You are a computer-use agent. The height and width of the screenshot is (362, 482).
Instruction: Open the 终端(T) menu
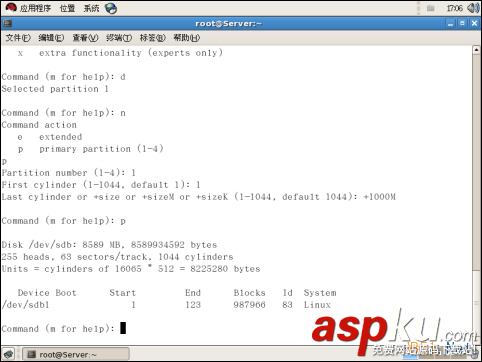pos(119,38)
